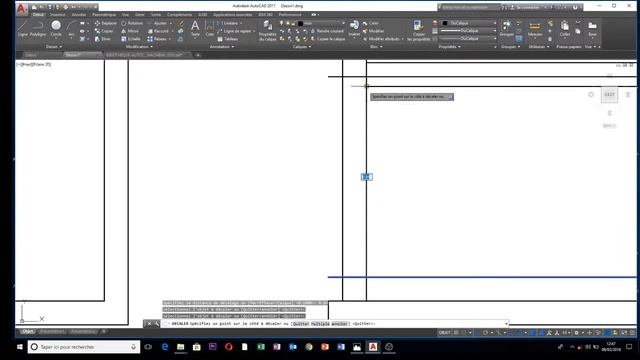Click the Insérer block tool

click(354, 29)
